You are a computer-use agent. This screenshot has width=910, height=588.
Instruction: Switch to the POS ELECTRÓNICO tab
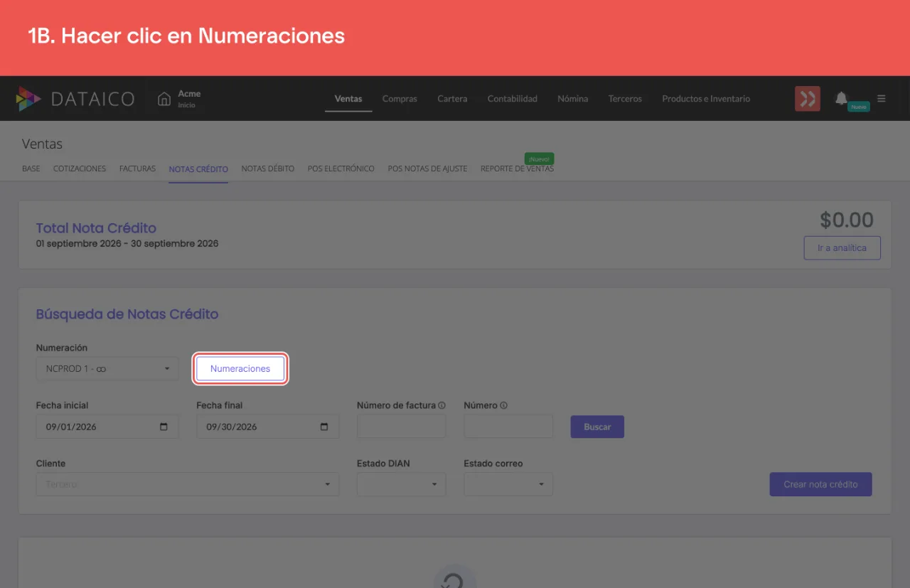coord(341,169)
